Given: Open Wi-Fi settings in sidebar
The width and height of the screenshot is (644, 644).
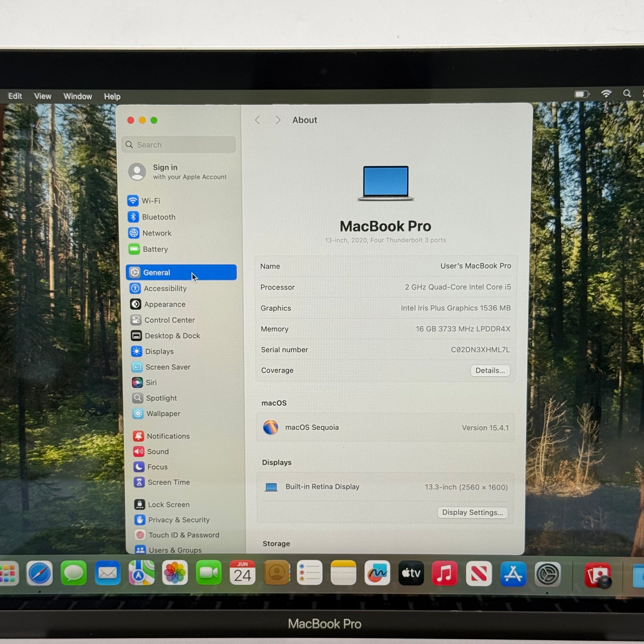Looking at the screenshot, I should tap(144, 201).
